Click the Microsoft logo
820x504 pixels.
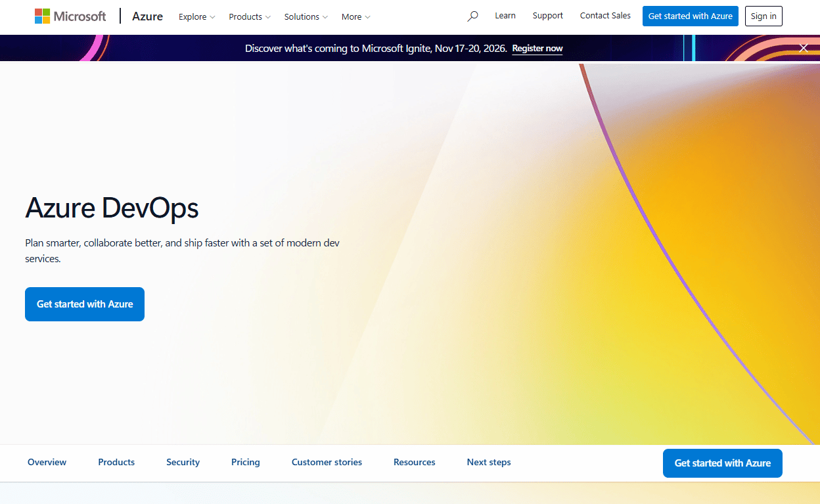pyautogui.click(x=70, y=16)
